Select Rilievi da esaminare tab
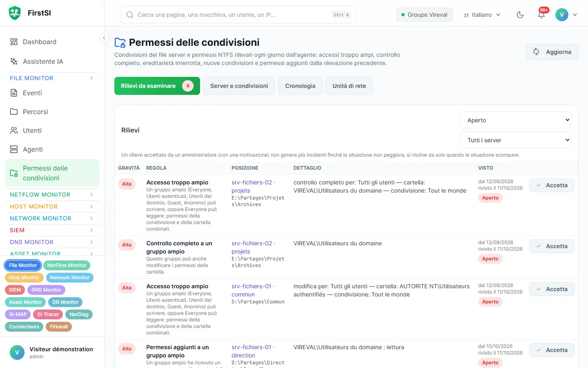The image size is (588, 368). (x=157, y=86)
